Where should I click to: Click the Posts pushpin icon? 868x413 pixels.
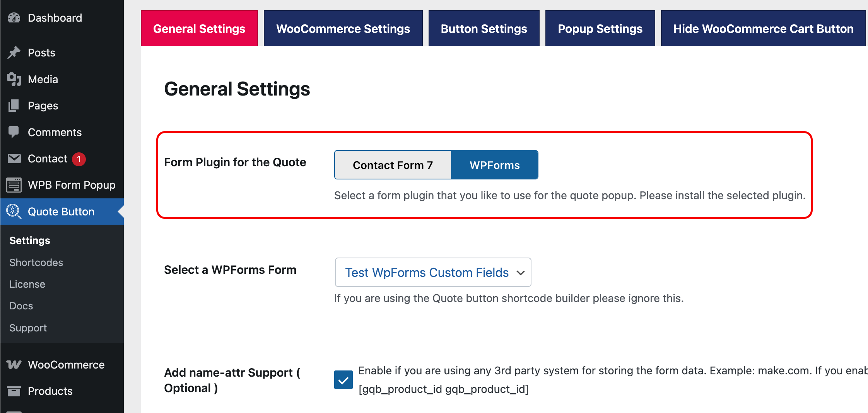pos(14,53)
